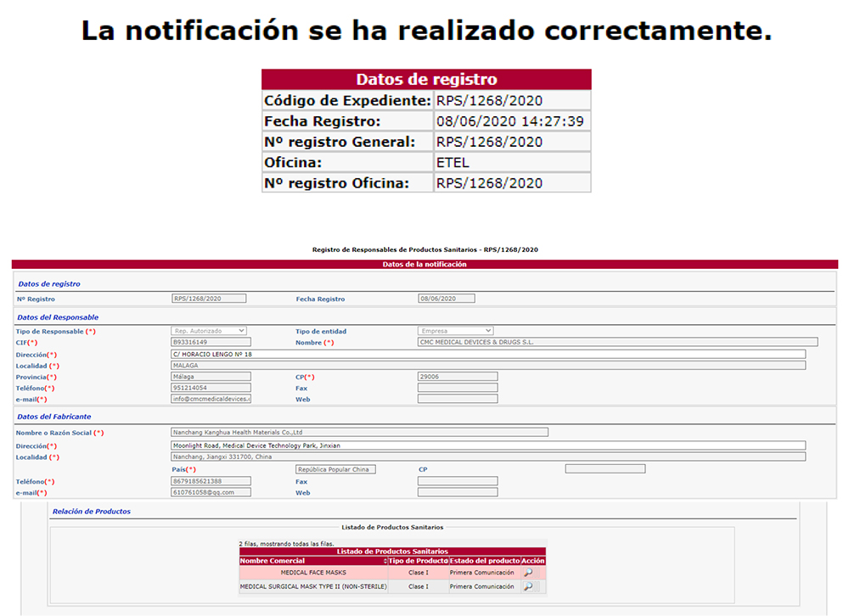
Task: Sort by Nombre Comercial column arrows
Action: tap(385, 561)
